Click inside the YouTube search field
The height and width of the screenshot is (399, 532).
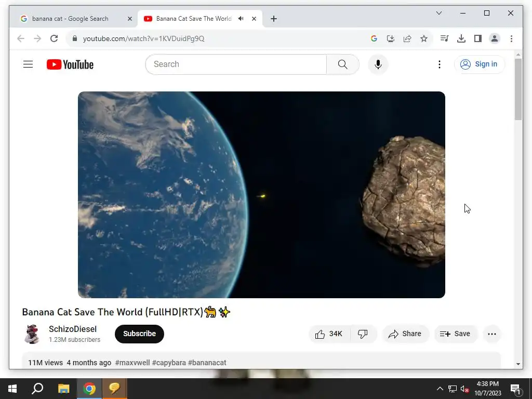coord(236,64)
